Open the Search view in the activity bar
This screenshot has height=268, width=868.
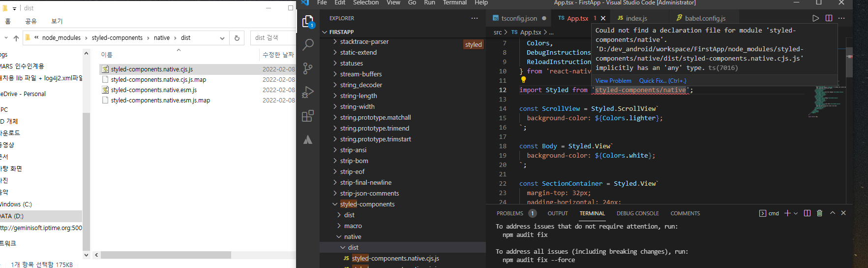(308, 45)
